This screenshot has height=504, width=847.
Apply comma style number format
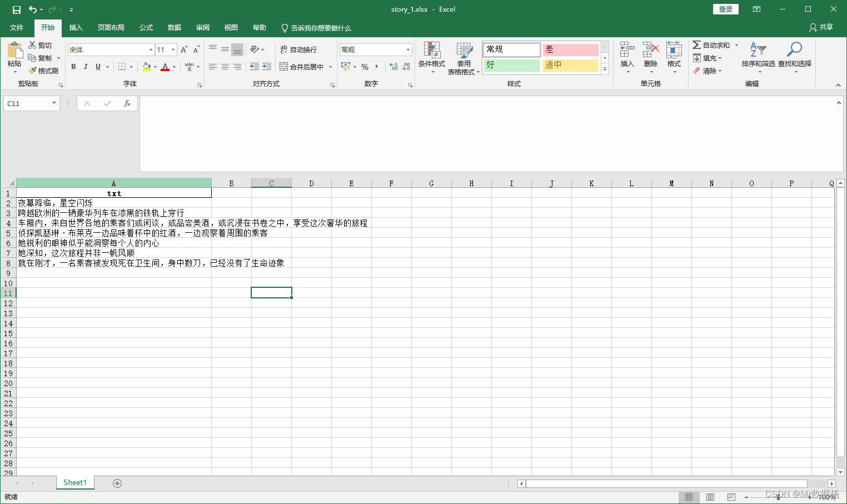click(x=377, y=67)
